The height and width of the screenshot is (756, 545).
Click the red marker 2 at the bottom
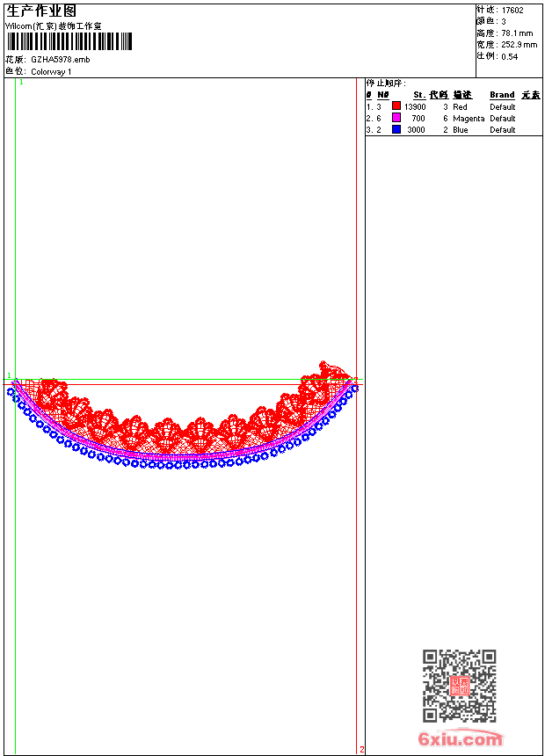[x=362, y=749]
